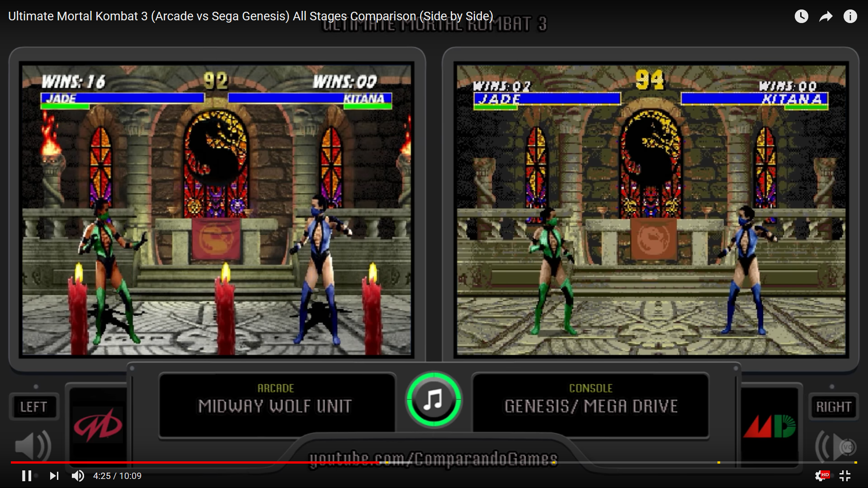Click the GENESIS/ MEGA DRIVE text panel

tap(590, 405)
